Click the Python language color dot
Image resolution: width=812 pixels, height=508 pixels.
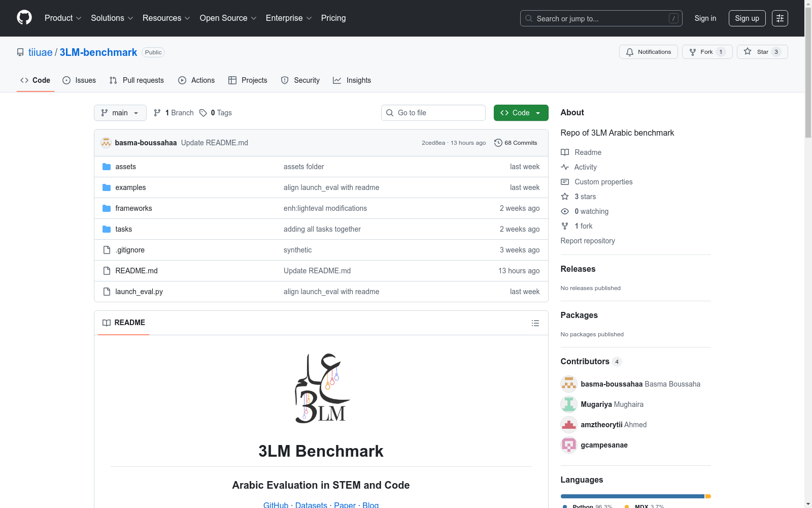[565, 506]
